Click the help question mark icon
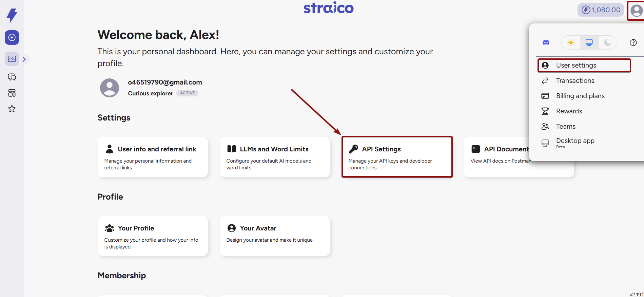This screenshot has width=644, height=297. point(633,43)
